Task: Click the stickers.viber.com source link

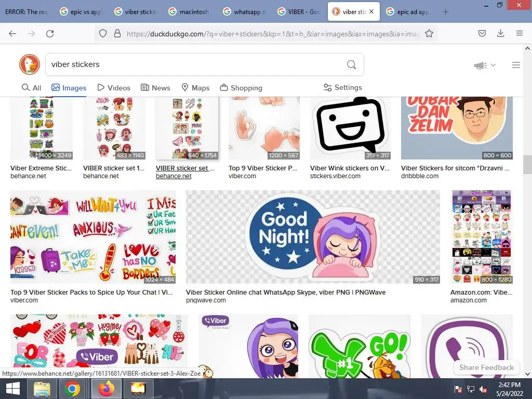Action: (335, 176)
